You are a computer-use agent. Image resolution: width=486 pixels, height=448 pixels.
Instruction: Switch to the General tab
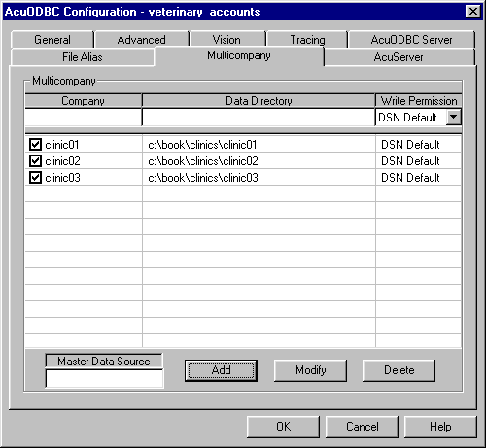click(52, 40)
